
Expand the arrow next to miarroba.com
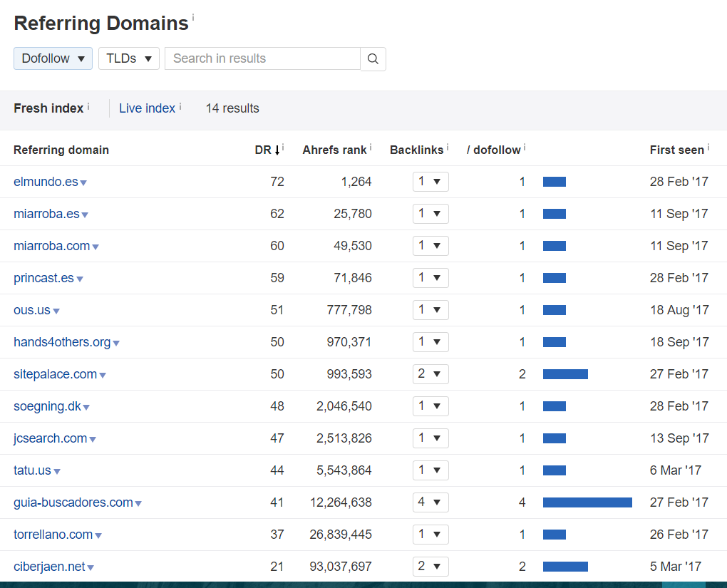coord(96,247)
